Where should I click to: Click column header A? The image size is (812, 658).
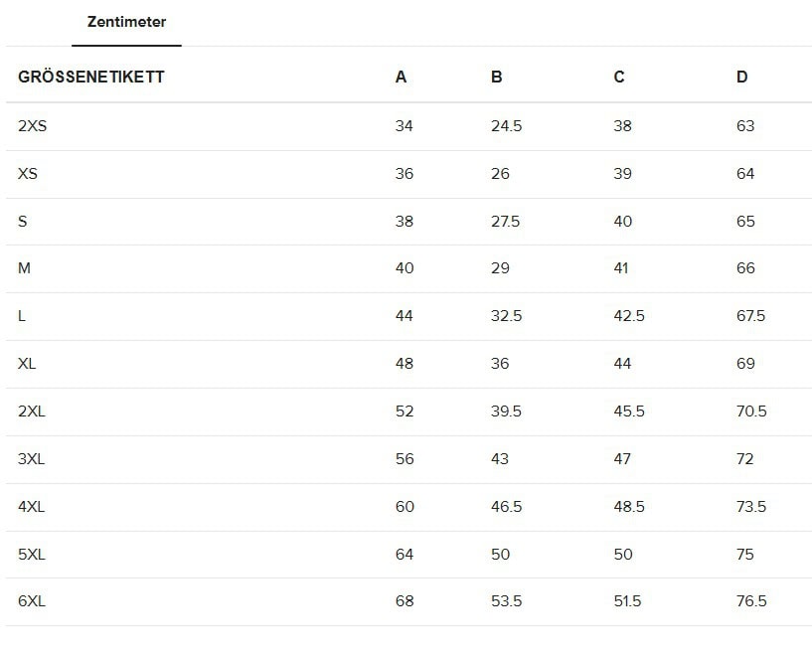coord(401,78)
